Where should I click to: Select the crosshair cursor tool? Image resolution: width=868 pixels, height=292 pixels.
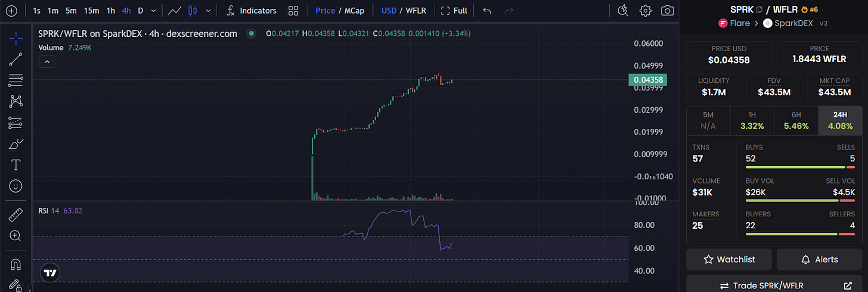pos(16,38)
